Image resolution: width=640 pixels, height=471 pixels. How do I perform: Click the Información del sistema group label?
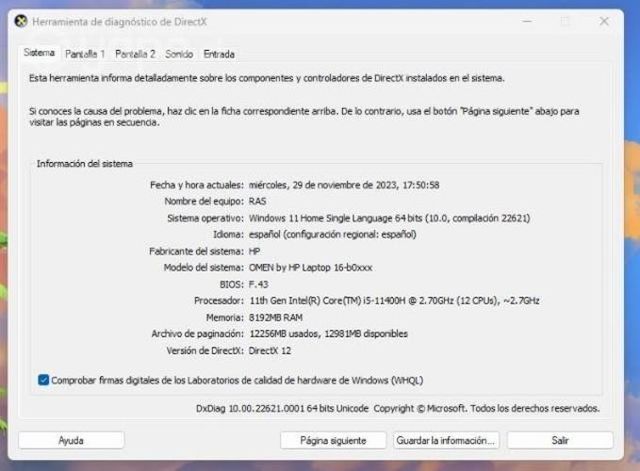85,164
